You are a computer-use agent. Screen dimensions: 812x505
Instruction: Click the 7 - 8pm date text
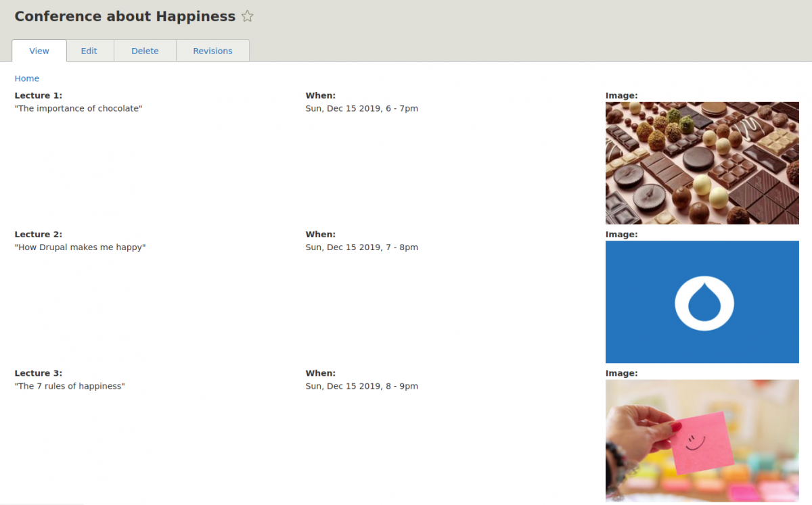[362, 247]
